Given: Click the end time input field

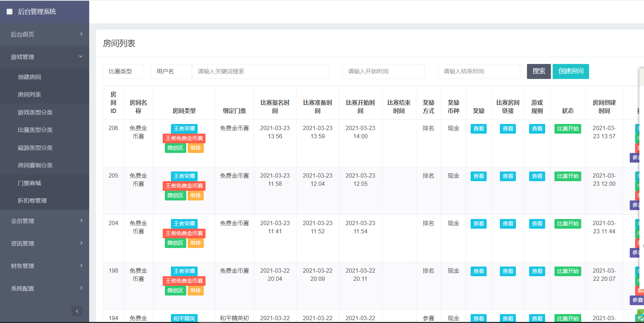Looking at the screenshot, I should (478, 71).
